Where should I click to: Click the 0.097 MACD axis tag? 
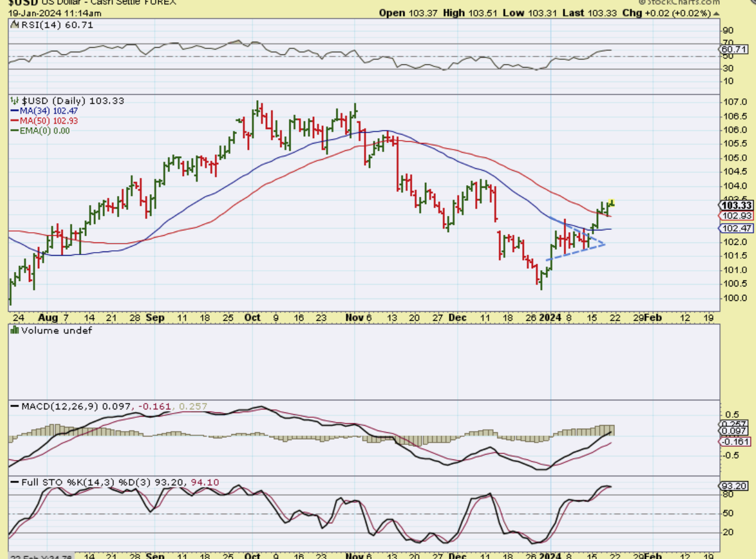tap(734, 431)
